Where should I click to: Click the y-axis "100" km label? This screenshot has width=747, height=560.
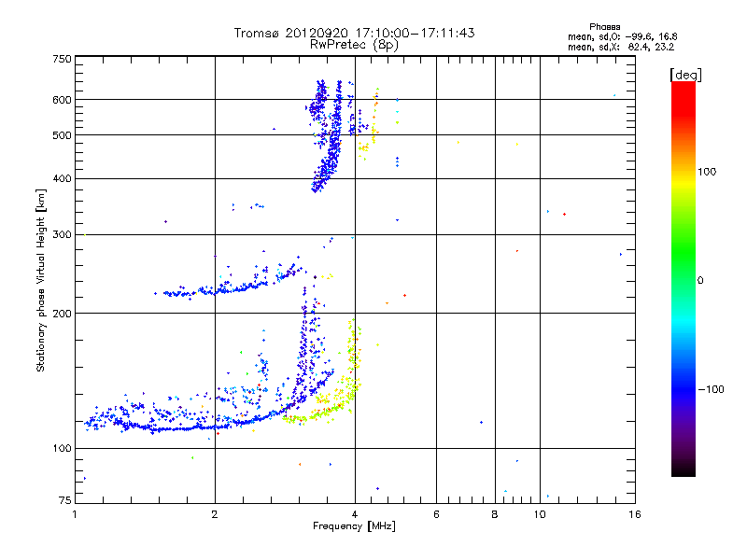tap(62, 448)
